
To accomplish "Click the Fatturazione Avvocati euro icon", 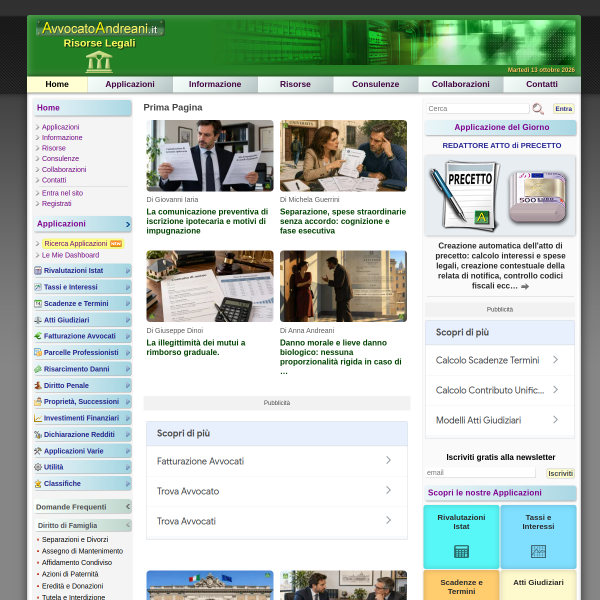I will click(38, 336).
